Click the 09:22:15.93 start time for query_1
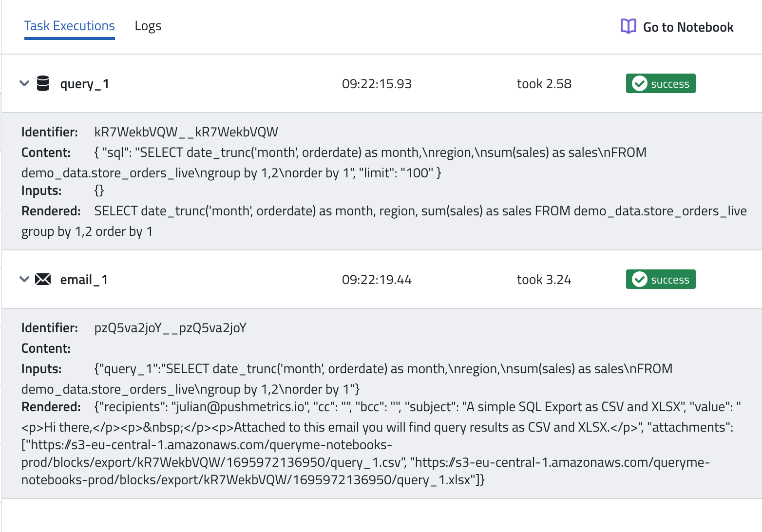This screenshot has height=532, width=762. click(377, 84)
